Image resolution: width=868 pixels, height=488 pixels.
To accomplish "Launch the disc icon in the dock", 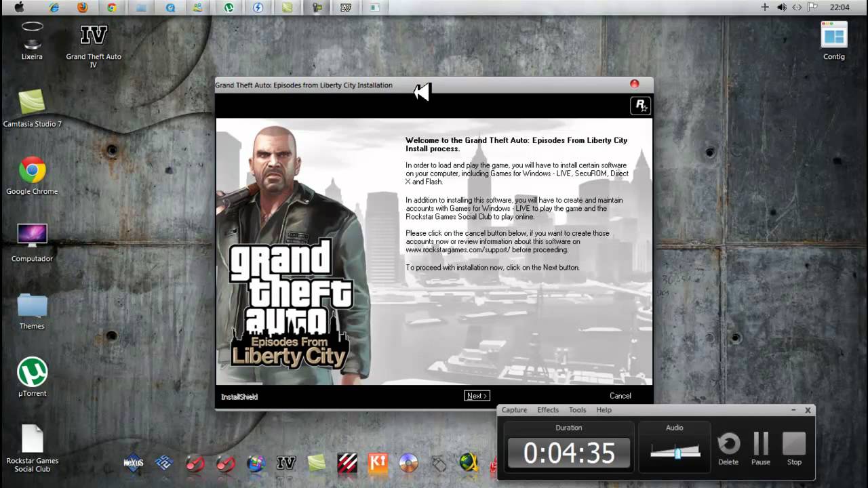I will tap(408, 463).
